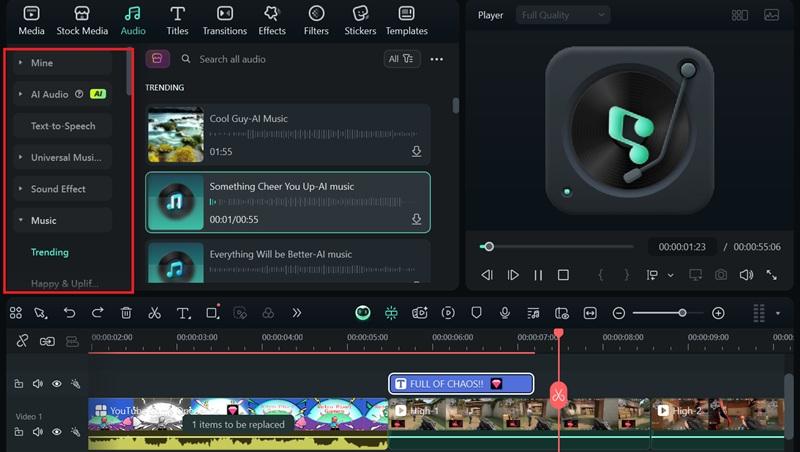Select the Trending subcategory
The image size is (800, 452).
(x=49, y=252)
